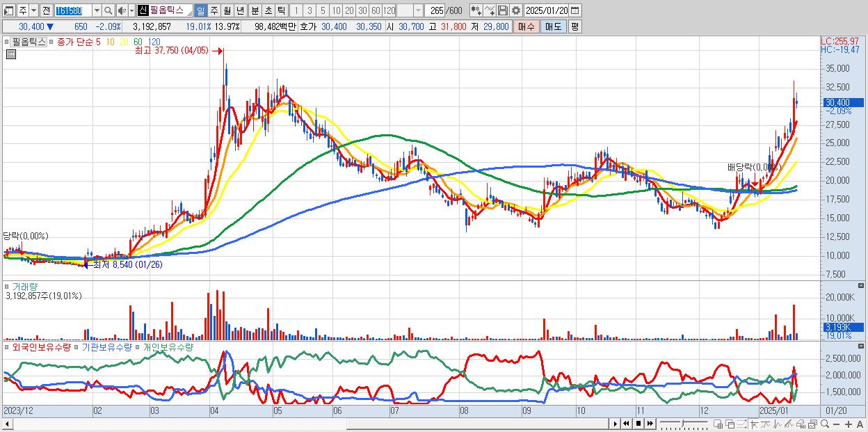
Task: Click the panel layout icon at far top-left
Action: 8,10
